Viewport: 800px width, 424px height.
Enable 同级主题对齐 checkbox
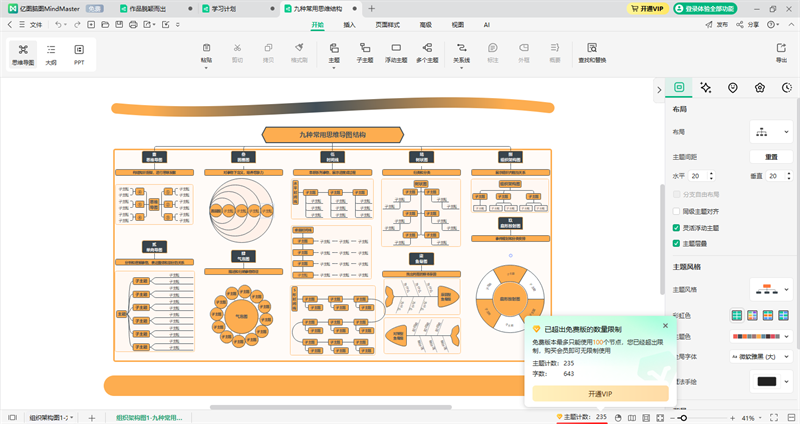coord(676,211)
